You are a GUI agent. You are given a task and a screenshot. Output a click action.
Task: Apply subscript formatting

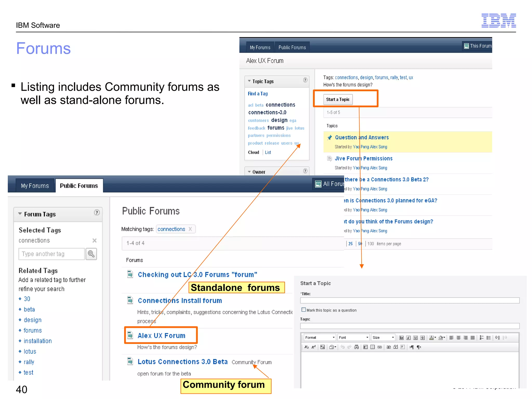(307, 347)
